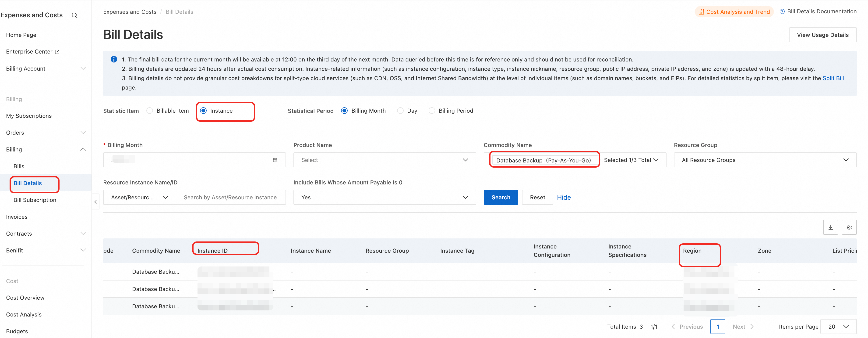
Task: Open the Split Bill link in notice
Action: coord(833,78)
